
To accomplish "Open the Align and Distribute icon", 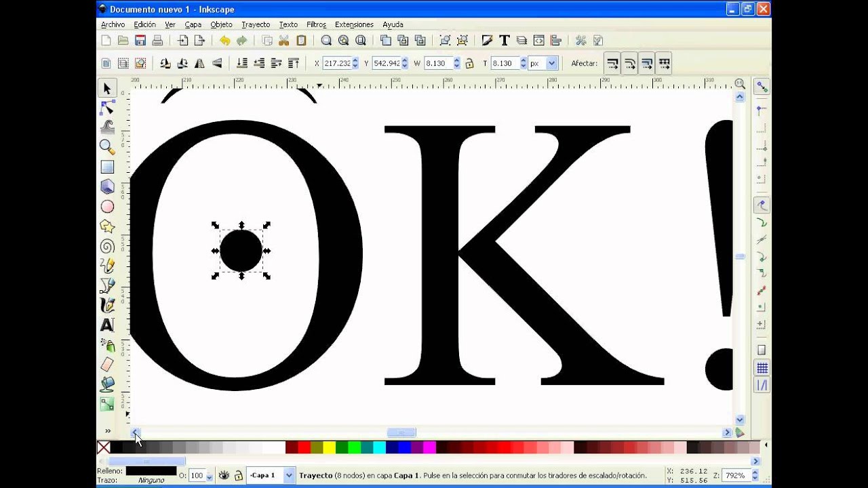I will click(556, 41).
